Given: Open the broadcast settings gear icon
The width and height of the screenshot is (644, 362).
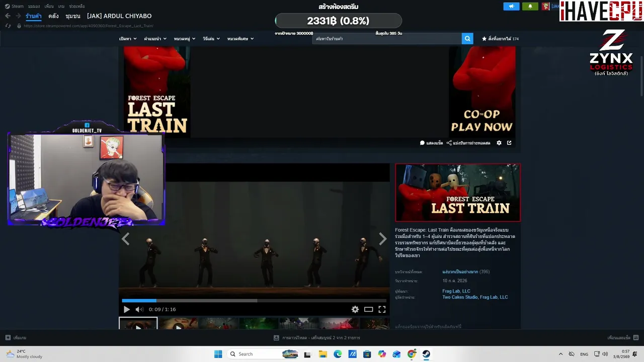Looking at the screenshot, I should (499, 143).
